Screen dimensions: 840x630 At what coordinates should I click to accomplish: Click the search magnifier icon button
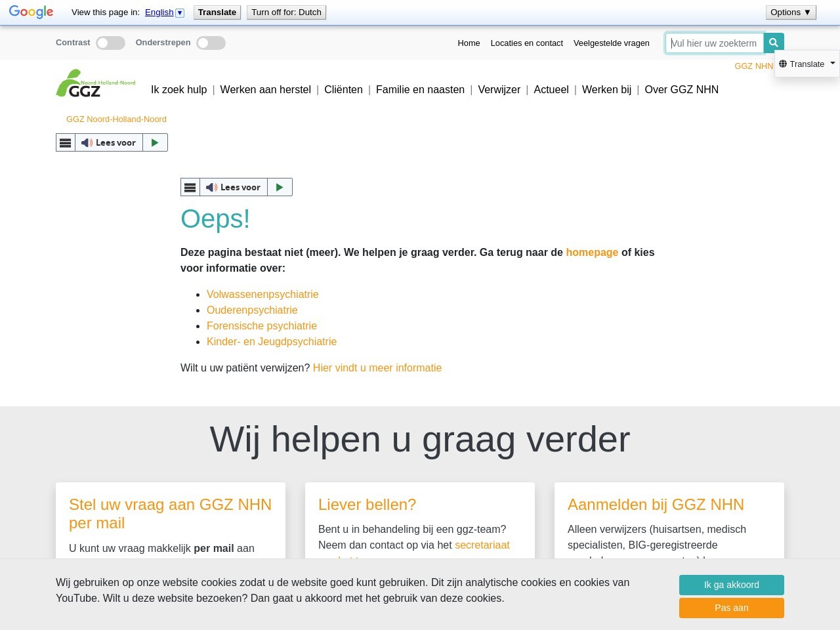(x=774, y=43)
